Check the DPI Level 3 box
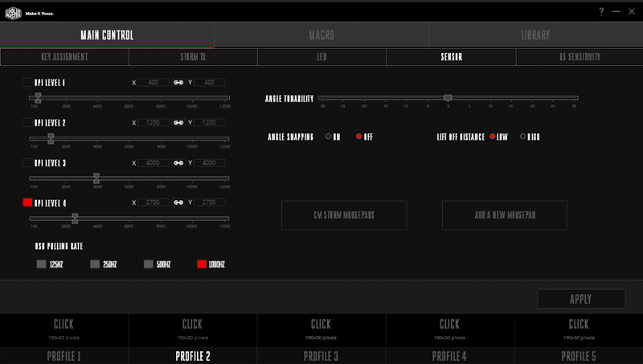The width and height of the screenshot is (643, 364). coord(27,162)
